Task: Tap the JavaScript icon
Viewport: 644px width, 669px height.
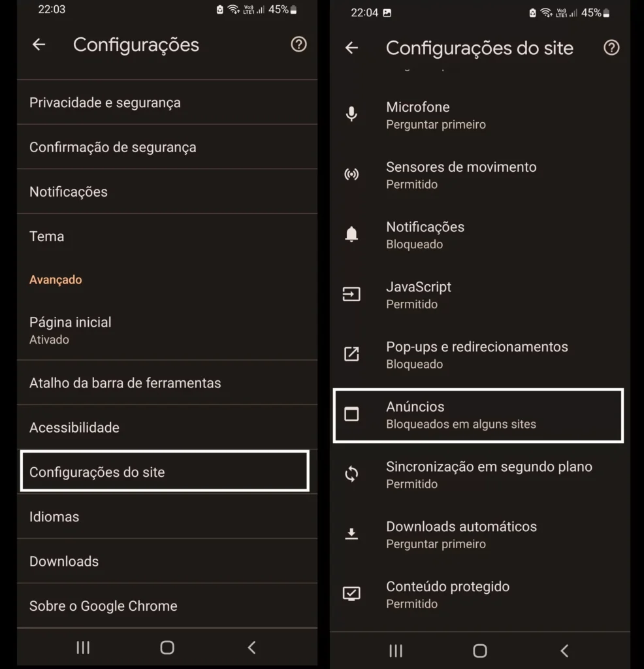Action: pos(351,294)
